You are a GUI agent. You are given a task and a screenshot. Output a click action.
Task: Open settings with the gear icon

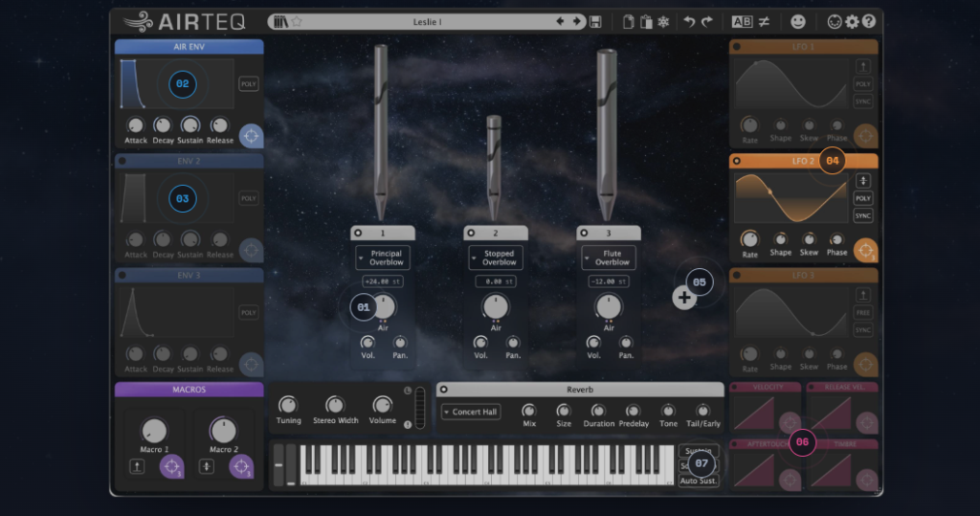(852, 22)
